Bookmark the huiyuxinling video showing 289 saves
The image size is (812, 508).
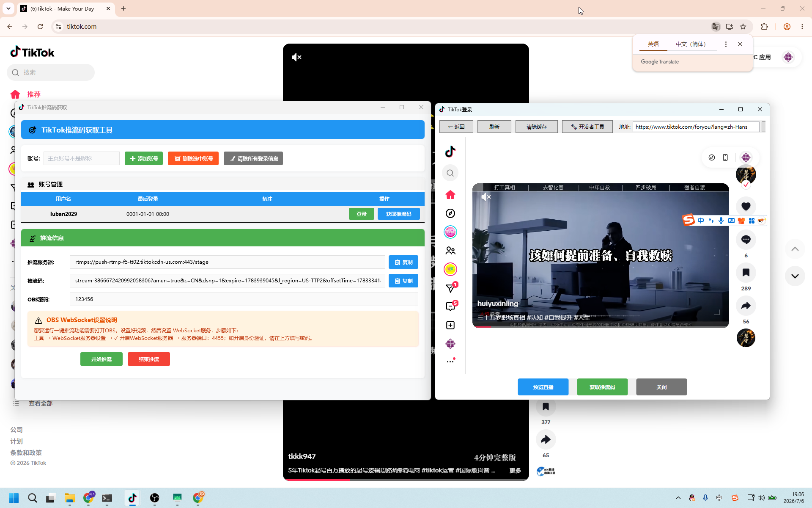pyautogui.click(x=746, y=272)
